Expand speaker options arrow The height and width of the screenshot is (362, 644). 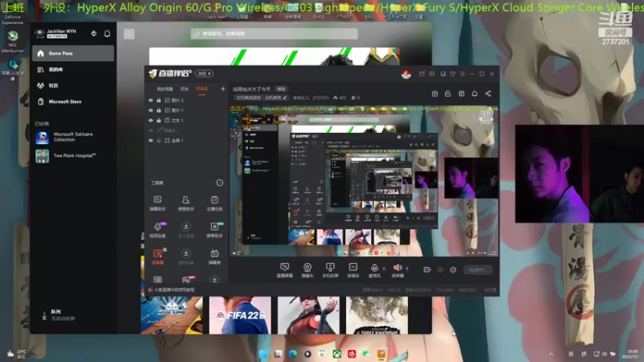[x=407, y=269]
